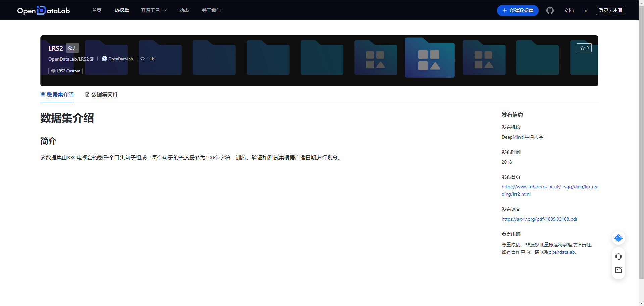Click the book icon beside 数据集介绍
This screenshot has width=644, height=306.
click(x=43, y=94)
